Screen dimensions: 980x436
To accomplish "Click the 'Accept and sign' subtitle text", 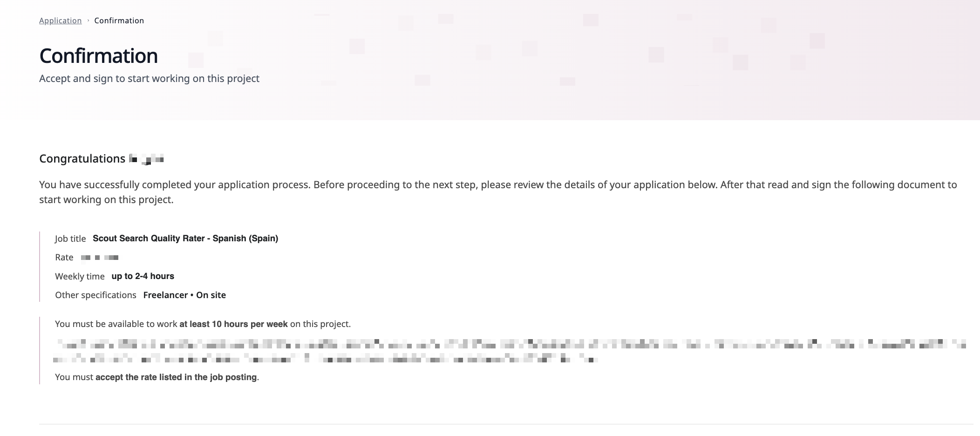I will pyautogui.click(x=149, y=78).
